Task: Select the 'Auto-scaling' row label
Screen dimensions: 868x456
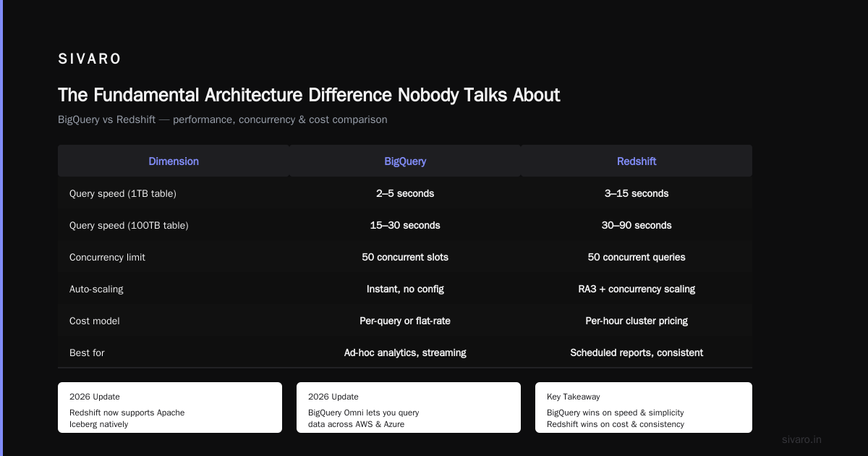Action: click(x=96, y=289)
